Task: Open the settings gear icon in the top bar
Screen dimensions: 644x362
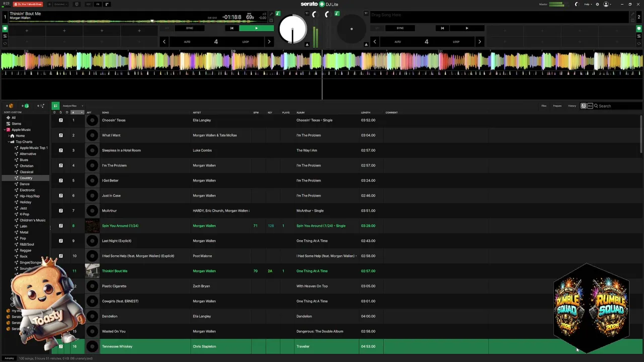Action: point(597,4)
